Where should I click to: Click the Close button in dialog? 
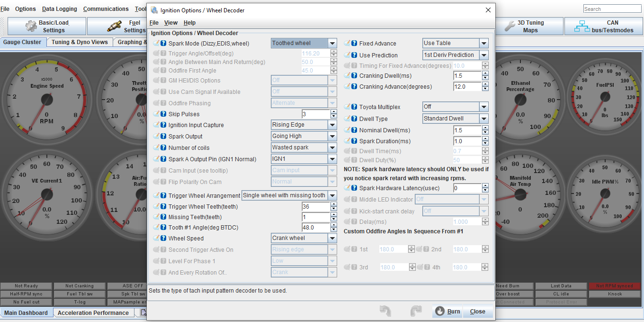point(478,312)
